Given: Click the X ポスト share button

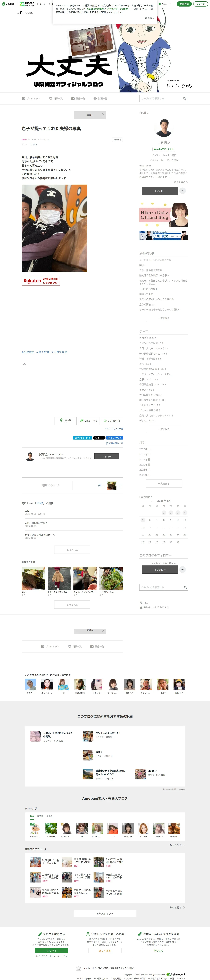Looking at the screenshot, I should point(99,438).
